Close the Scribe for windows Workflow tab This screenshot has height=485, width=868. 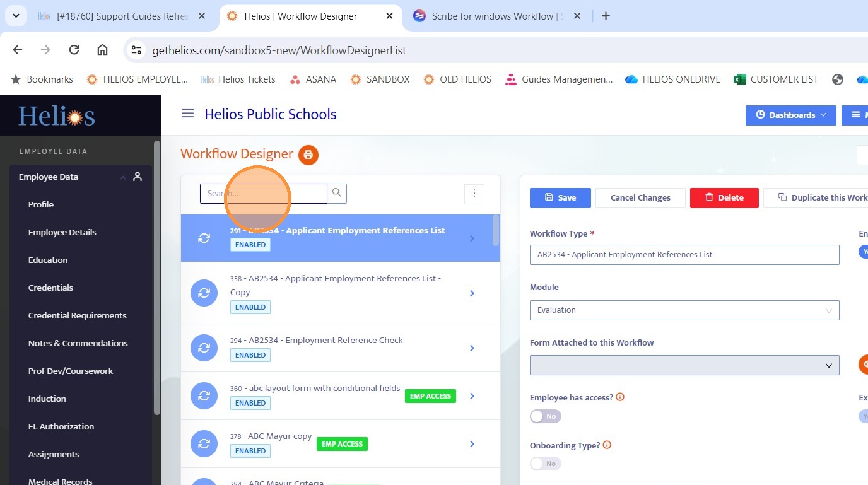[x=577, y=16]
